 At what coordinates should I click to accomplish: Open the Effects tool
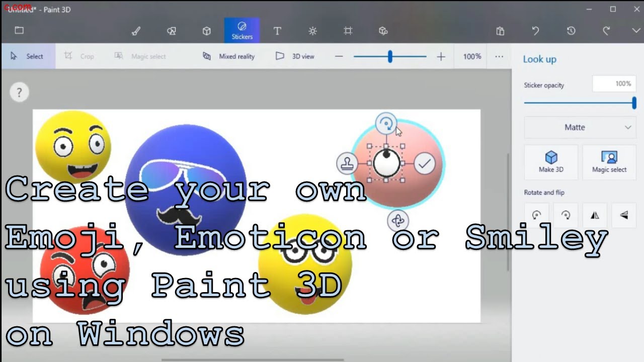(x=312, y=31)
